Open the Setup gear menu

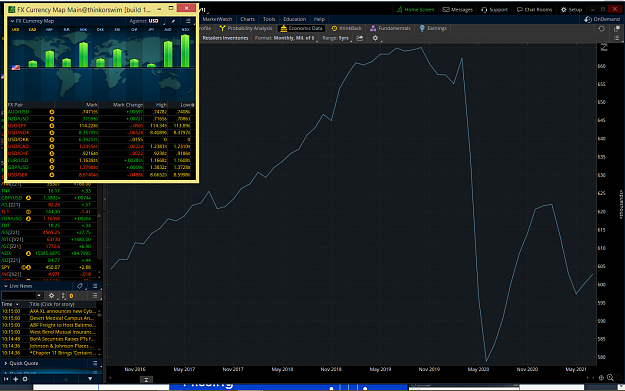coord(571,10)
